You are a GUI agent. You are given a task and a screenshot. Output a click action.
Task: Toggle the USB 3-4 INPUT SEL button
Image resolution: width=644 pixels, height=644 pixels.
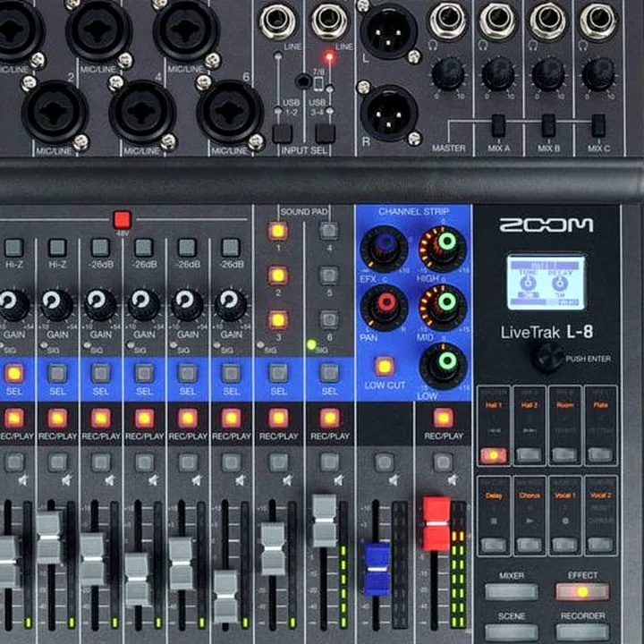point(326,134)
